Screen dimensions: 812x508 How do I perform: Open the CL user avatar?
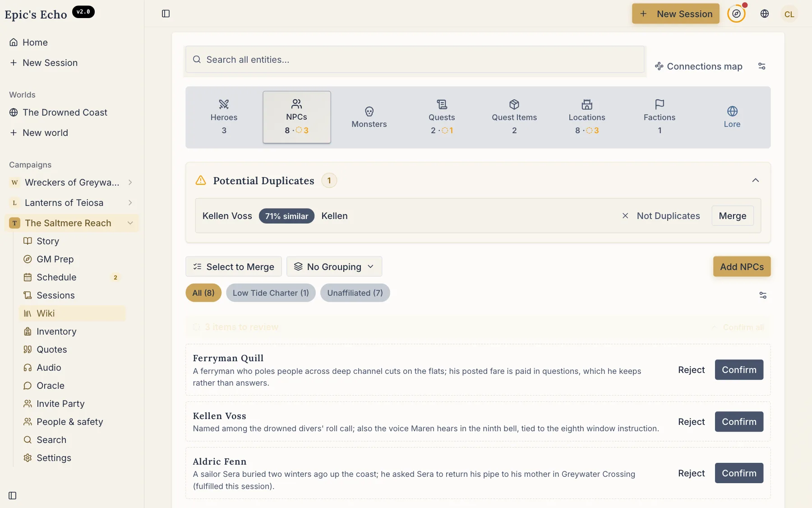789,14
